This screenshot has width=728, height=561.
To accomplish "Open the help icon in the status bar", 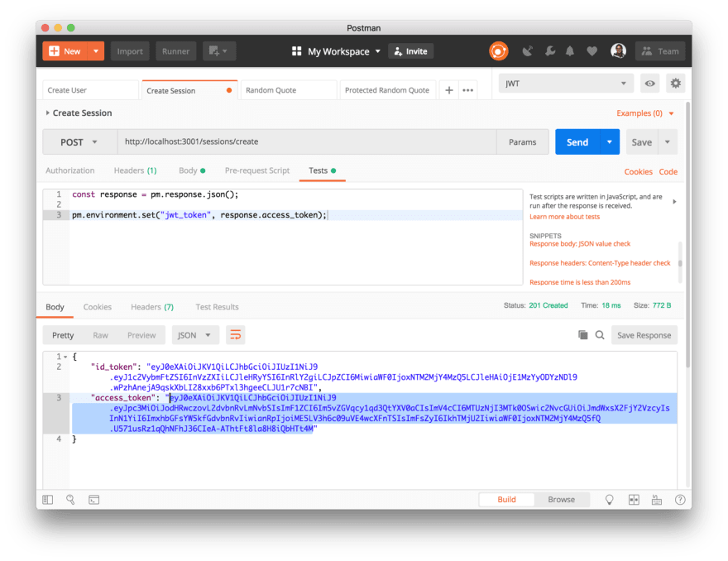I will click(679, 500).
